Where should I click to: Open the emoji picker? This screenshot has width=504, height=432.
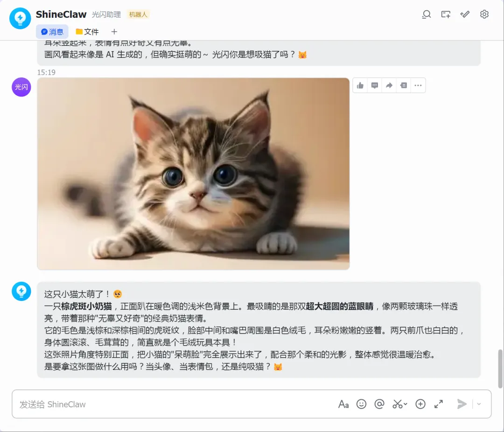361,404
